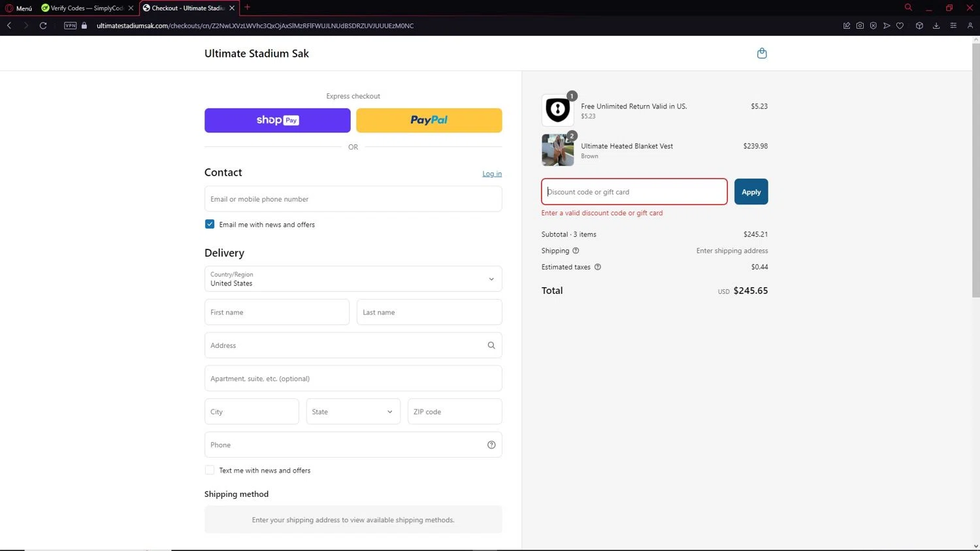Open the browser tab search magnifier
This screenshot has height=551, width=980.
click(908, 7)
